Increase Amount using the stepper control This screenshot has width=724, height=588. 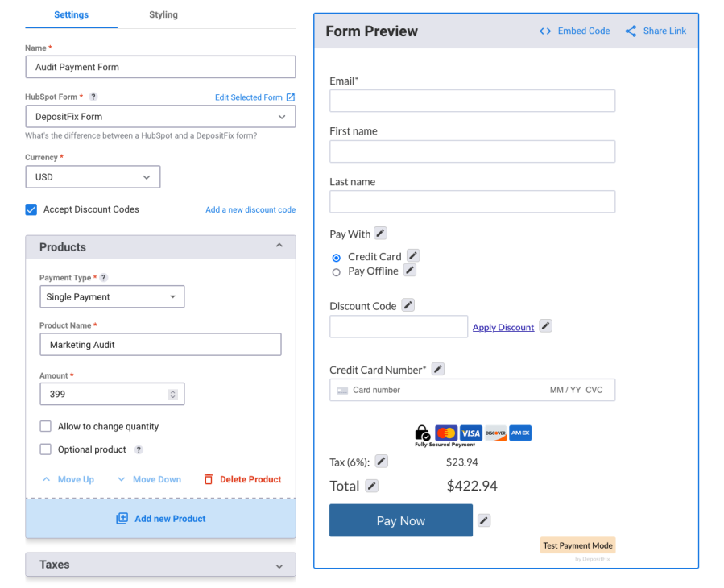click(x=172, y=390)
